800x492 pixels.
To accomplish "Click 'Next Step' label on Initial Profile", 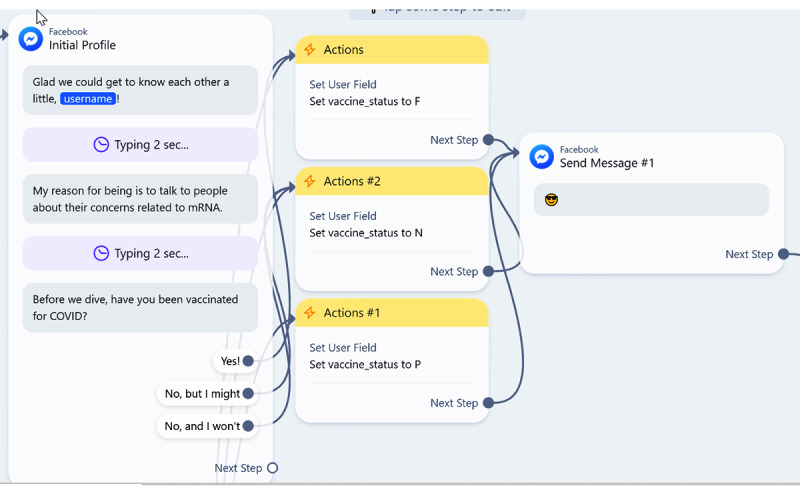I will (238, 468).
